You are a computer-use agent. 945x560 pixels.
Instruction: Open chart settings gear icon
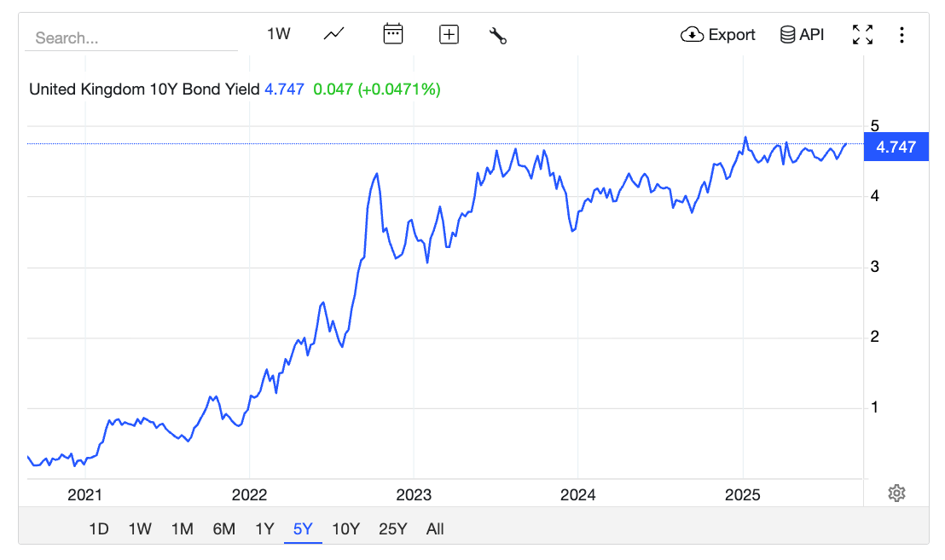click(896, 493)
